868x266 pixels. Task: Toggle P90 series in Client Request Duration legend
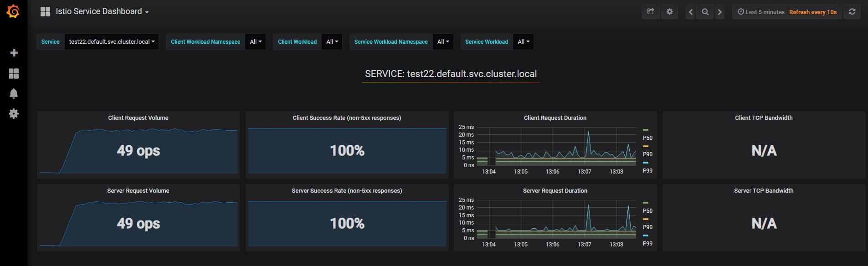pyautogui.click(x=647, y=154)
